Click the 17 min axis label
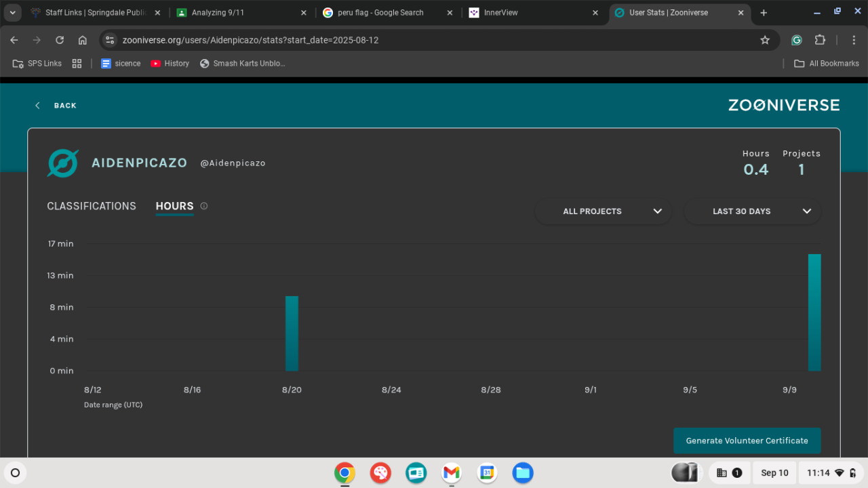 click(x=61, y=244)
